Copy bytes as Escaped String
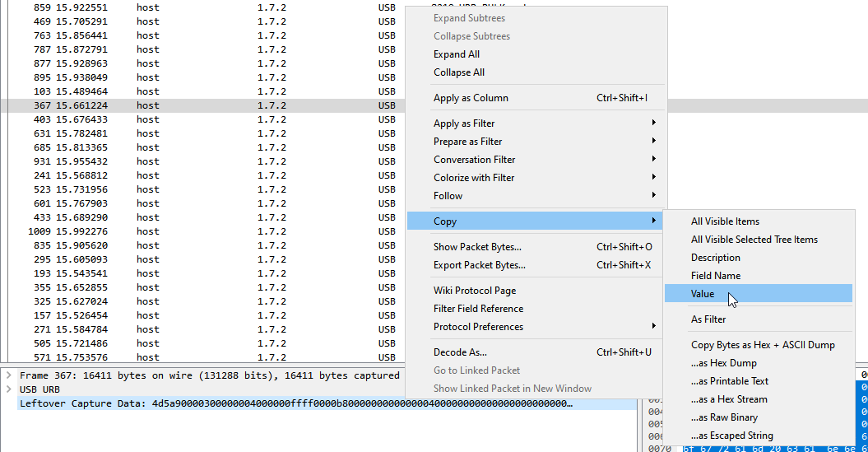Screen dimensions: 868x452 click(731, 436)
